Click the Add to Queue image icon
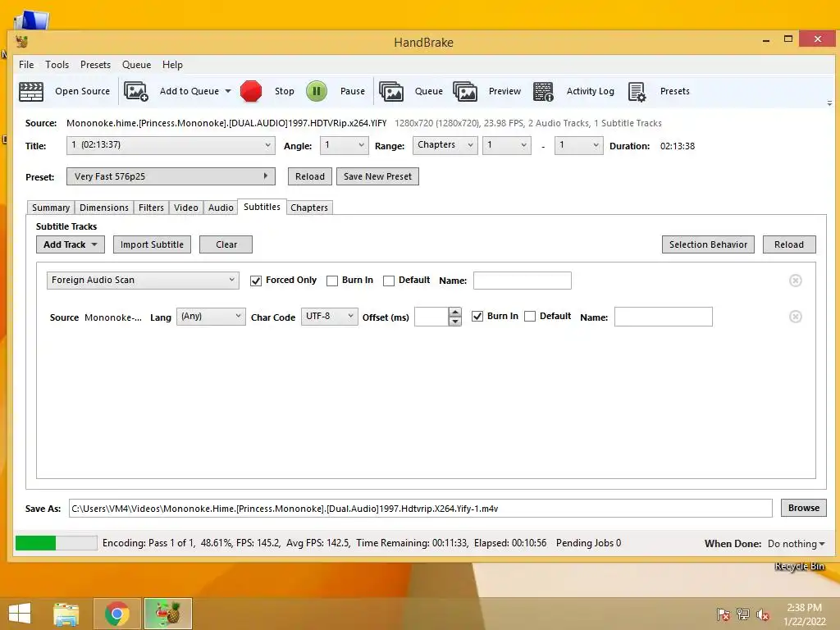 136,91
